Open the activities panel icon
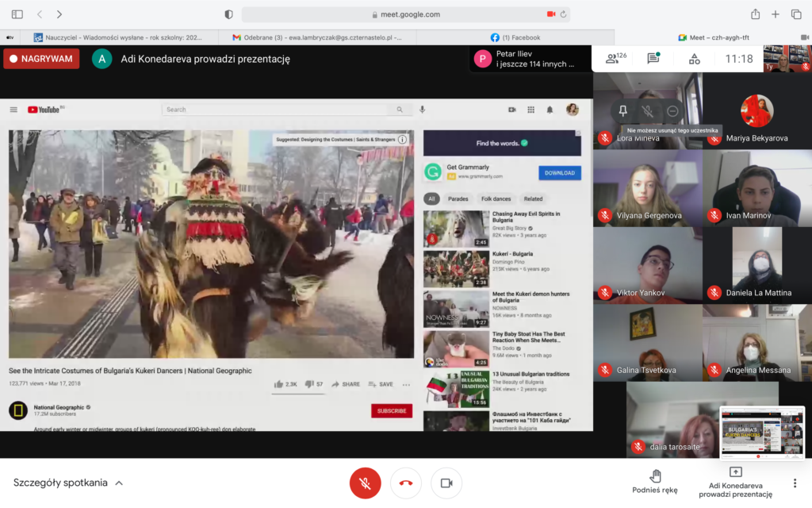Viewport: 812px width, 508px height. (x=694, y=59)
